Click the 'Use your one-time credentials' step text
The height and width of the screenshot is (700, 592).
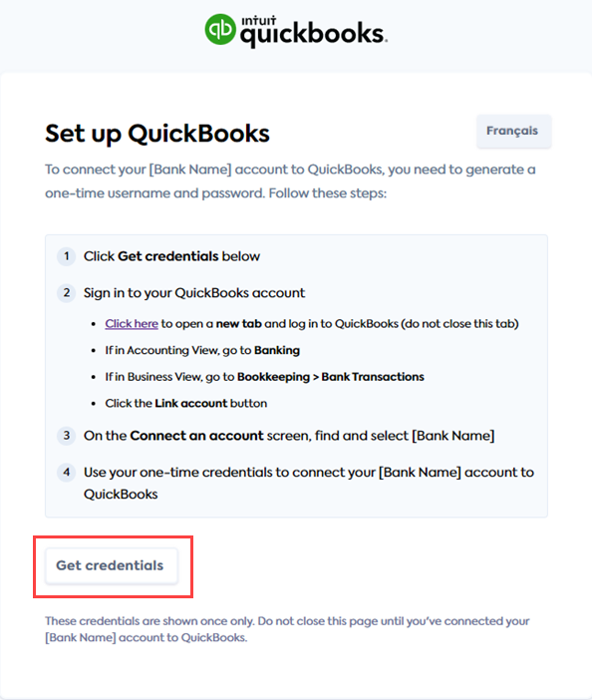(309, 483)
